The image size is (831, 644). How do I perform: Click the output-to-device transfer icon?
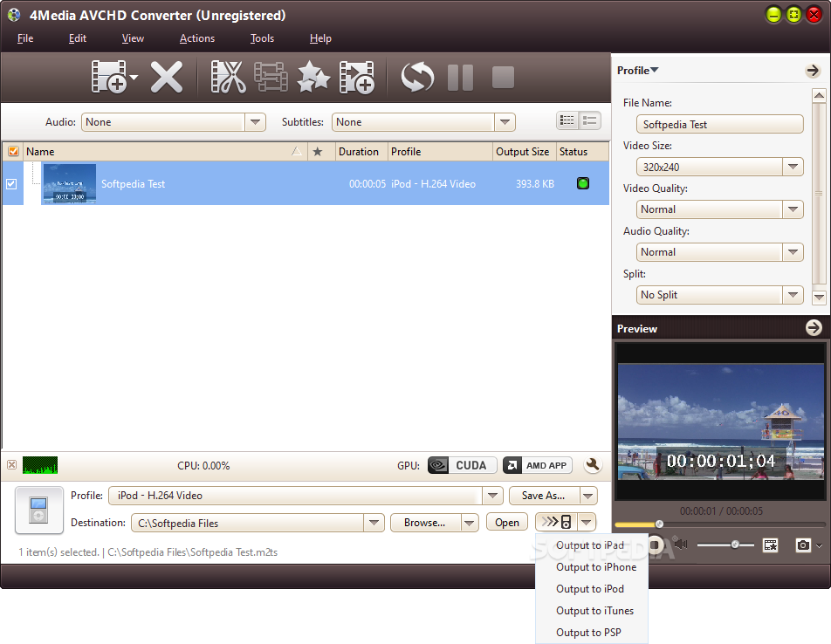click(x=557, y=522)
